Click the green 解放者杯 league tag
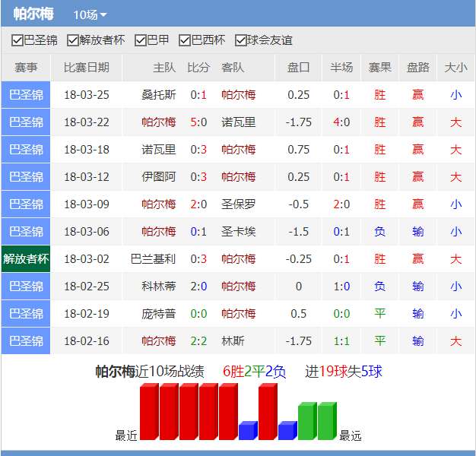 (x=26, y=259)
